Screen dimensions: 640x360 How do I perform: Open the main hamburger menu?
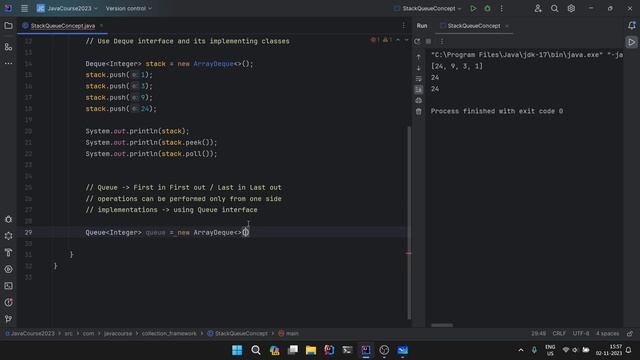(x=24, y=8)
